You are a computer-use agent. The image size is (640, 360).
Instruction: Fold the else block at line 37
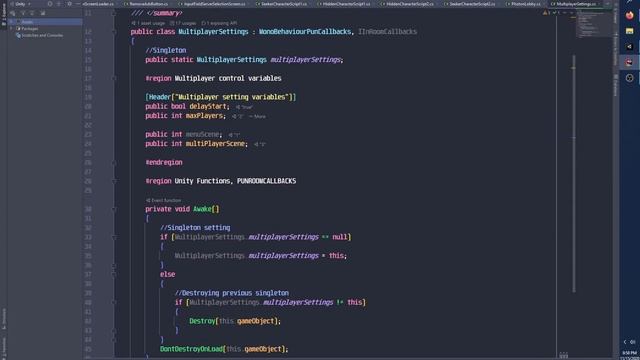(114, 275)
